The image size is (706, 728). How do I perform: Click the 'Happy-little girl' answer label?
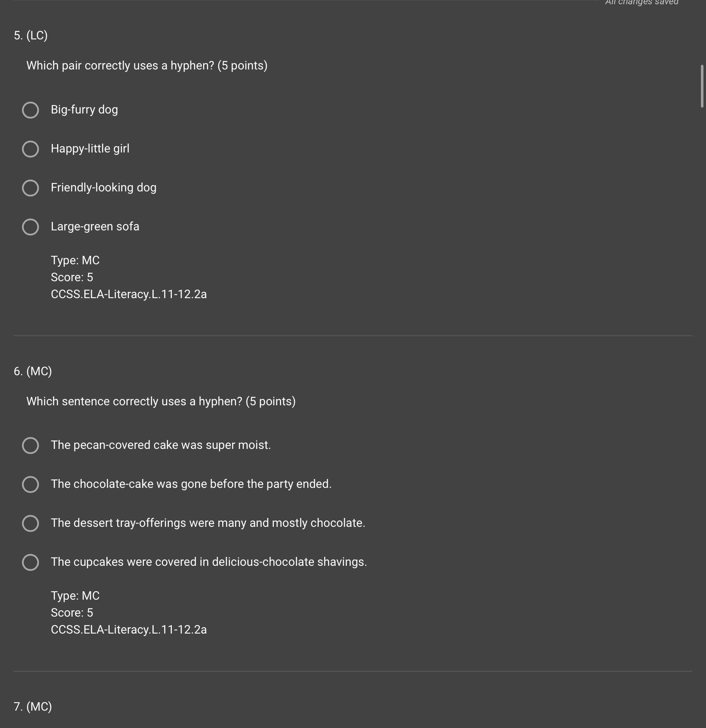point(90,149)
